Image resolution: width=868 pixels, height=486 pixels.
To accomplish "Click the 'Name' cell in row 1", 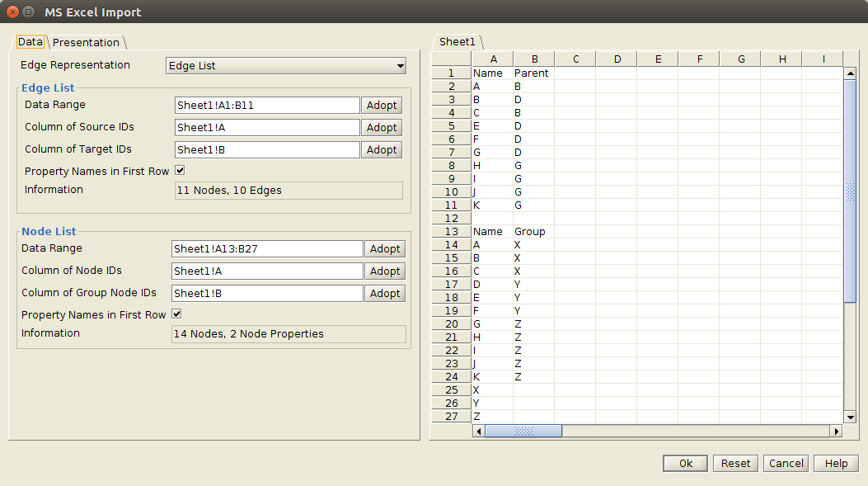I will click(492, 73).
